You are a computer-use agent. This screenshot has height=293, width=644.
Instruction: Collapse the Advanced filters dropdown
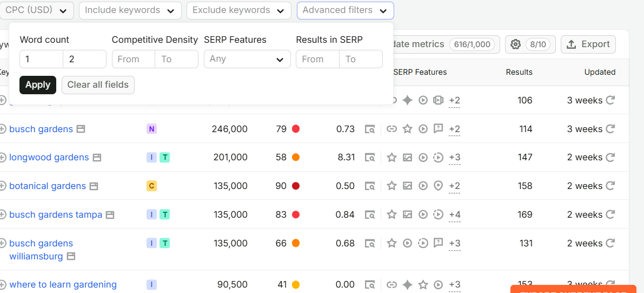pos(346,10)
